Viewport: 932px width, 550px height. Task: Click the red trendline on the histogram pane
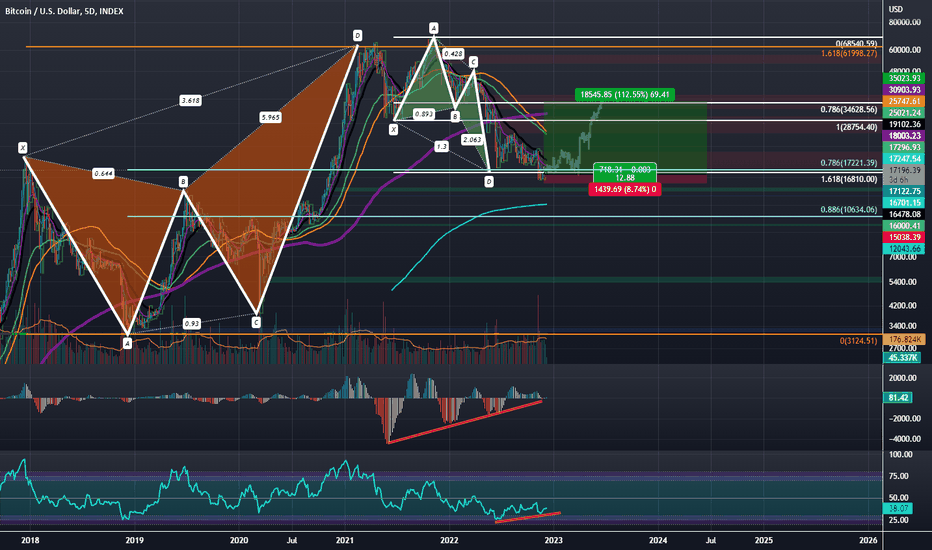click(x=465, y=422)
